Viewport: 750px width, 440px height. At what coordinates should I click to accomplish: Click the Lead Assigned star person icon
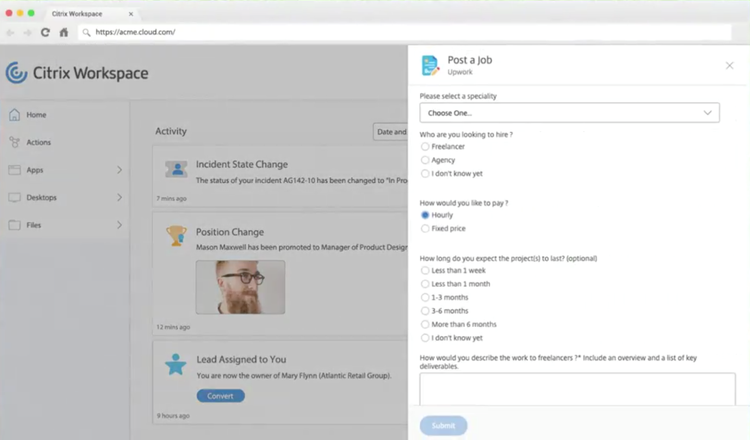(x=176, y=364)
